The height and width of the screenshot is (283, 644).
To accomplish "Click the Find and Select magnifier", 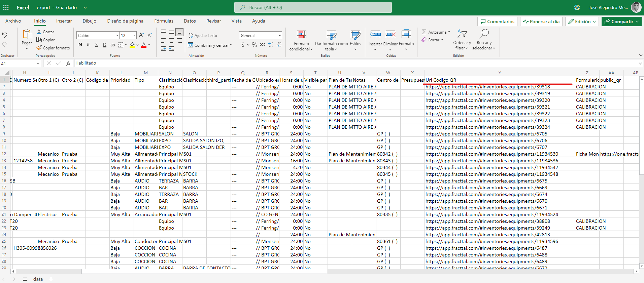I will click(x=484, y=34).
